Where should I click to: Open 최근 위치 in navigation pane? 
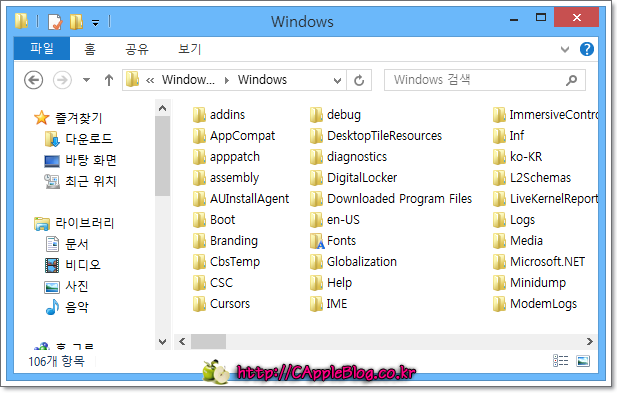(91, 181)
